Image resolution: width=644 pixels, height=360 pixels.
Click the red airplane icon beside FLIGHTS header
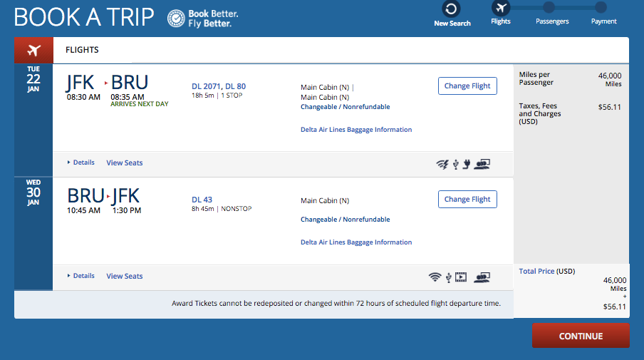33,51
